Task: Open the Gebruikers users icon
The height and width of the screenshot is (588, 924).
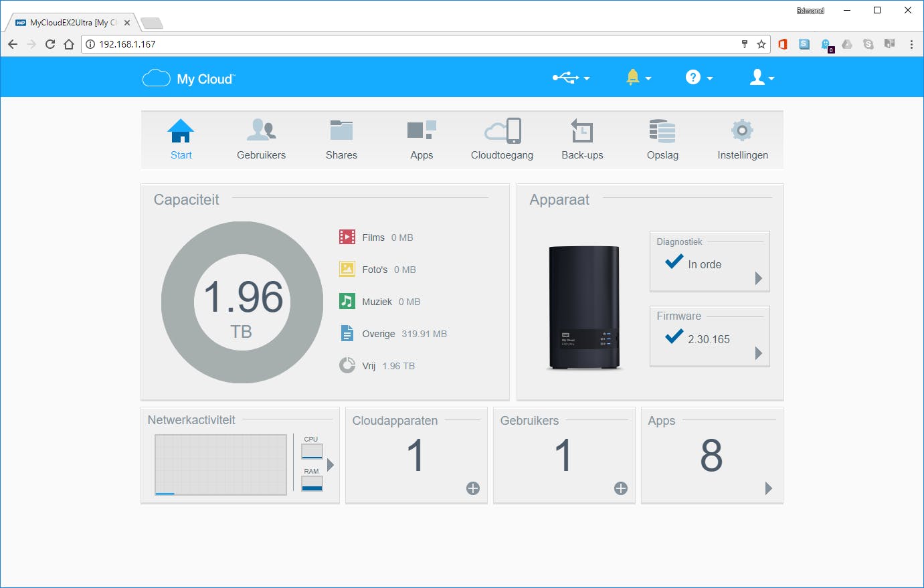Action: [x=261, y=130]
